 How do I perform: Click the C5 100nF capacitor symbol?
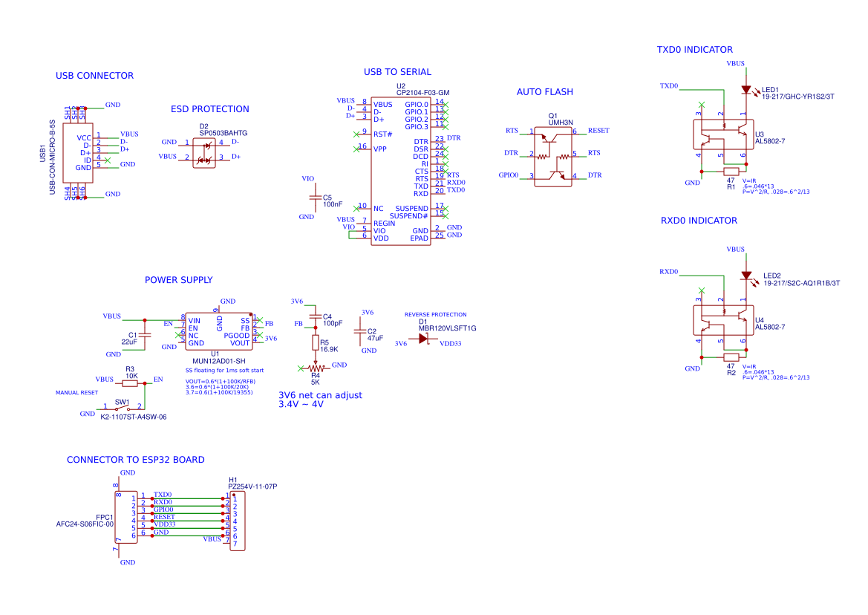point(315,198)
